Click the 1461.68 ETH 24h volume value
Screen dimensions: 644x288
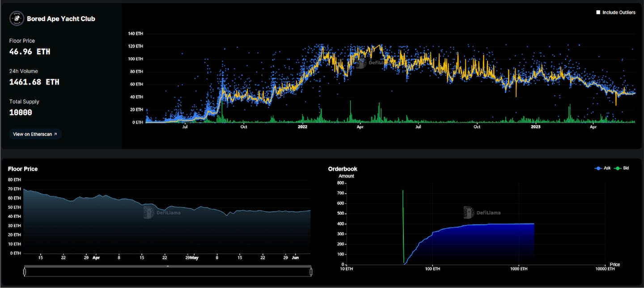click(x=34, y=82)
